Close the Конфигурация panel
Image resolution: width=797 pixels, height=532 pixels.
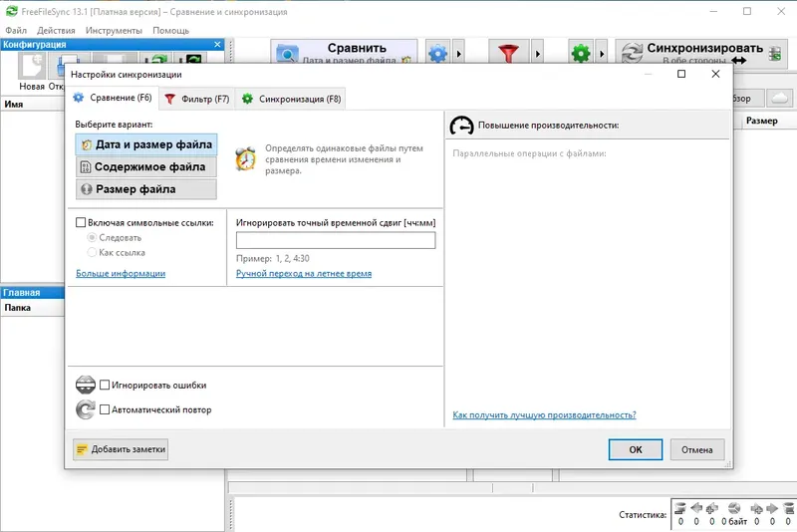point(217,45)
